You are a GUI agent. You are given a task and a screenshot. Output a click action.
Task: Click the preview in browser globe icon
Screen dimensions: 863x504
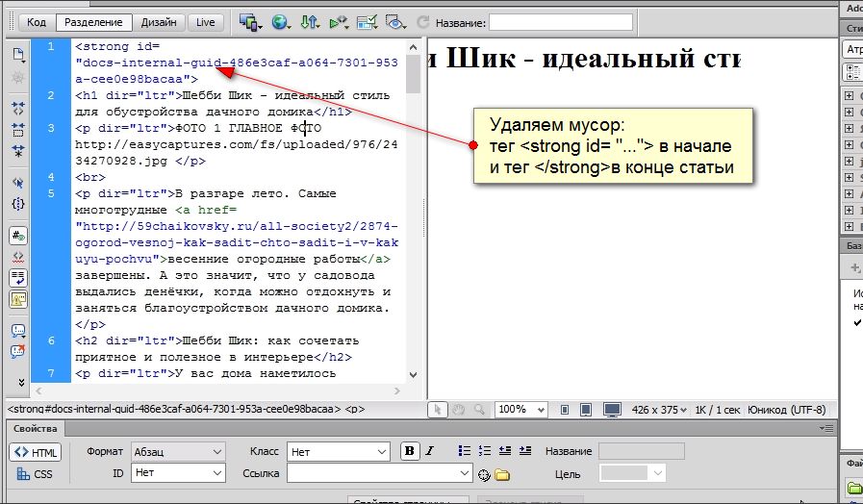pyautogui.click(x=281, y=22)
